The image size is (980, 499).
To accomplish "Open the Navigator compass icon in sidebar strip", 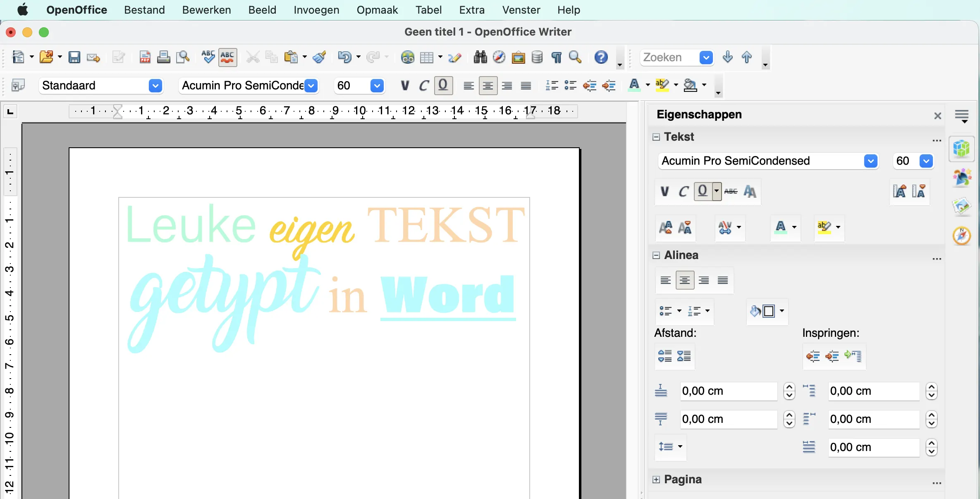I will tap(961, 236).
